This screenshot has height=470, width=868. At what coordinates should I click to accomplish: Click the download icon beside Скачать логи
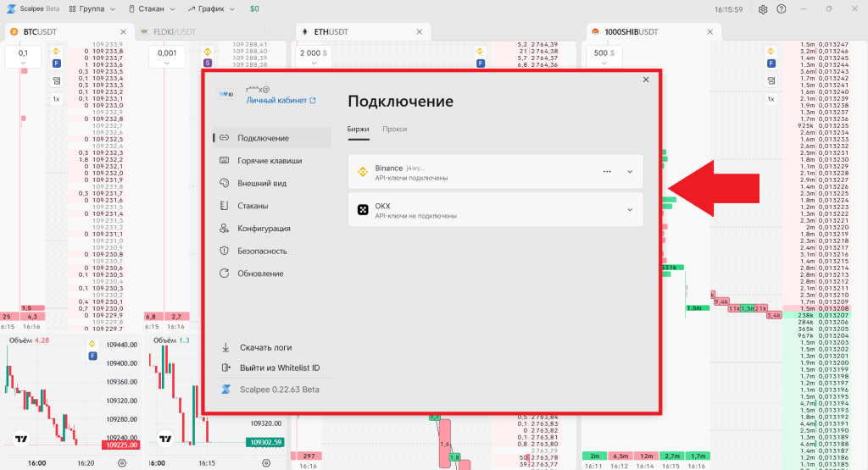[225, 347]
